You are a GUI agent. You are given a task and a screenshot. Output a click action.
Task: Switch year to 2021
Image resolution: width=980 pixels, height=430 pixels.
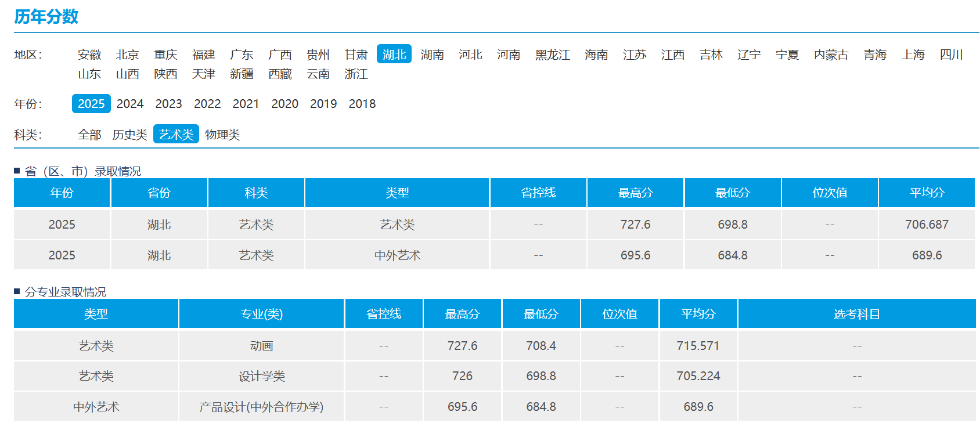(x=246, y=104)
